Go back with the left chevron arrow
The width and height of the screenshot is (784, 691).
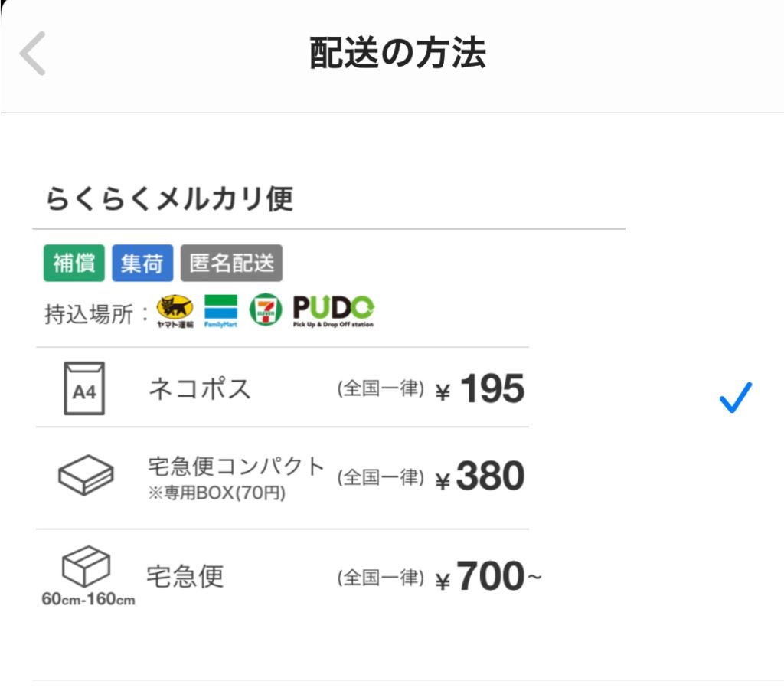point(33,54)
